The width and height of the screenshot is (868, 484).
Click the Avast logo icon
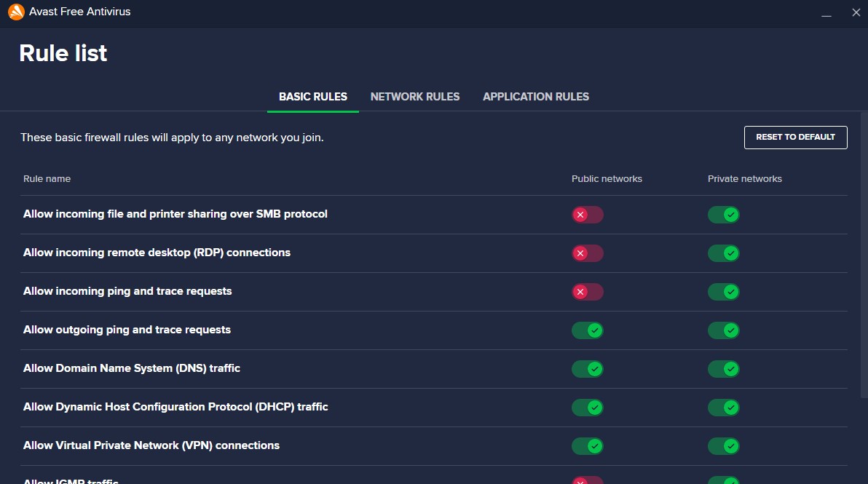point(16,12)
